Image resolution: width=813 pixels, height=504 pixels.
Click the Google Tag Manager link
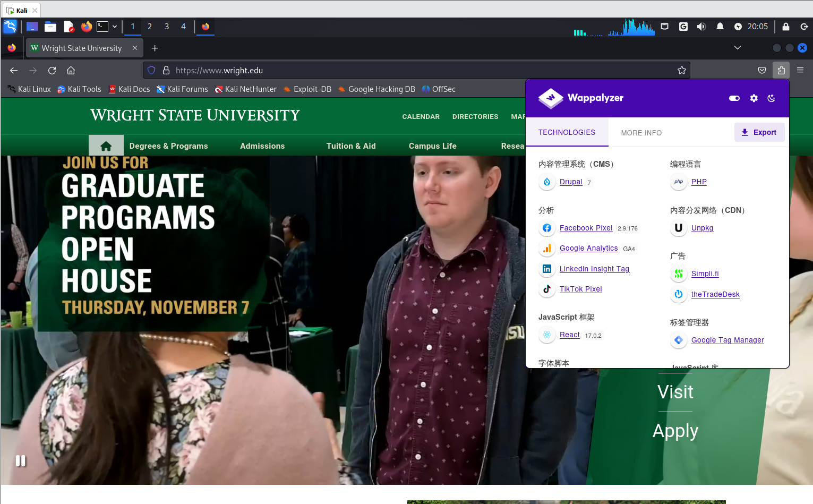pyautogui.click(x=727, y=340)
